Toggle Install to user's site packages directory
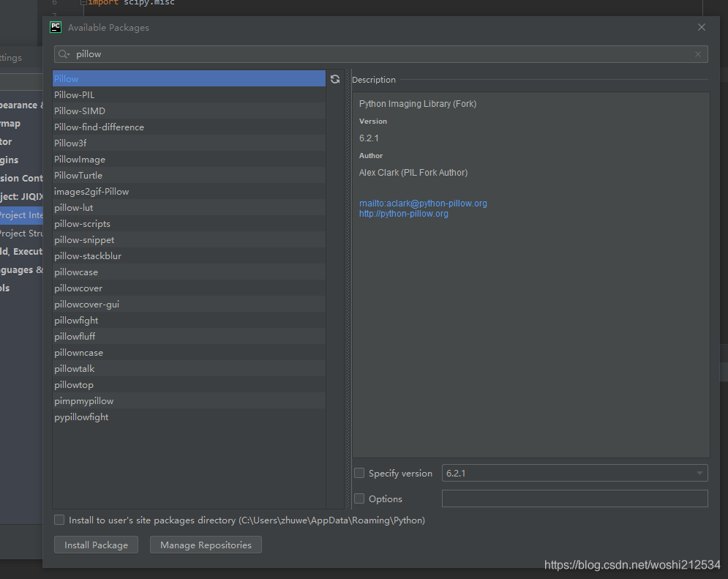728x579 pixels. point(59,520)
